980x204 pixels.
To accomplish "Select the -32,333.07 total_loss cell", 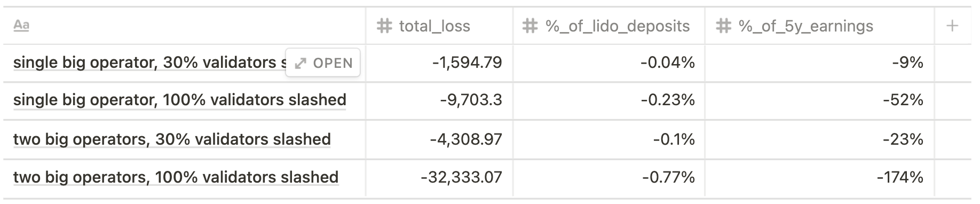I will pyautogui.click(x=439, y=177).
